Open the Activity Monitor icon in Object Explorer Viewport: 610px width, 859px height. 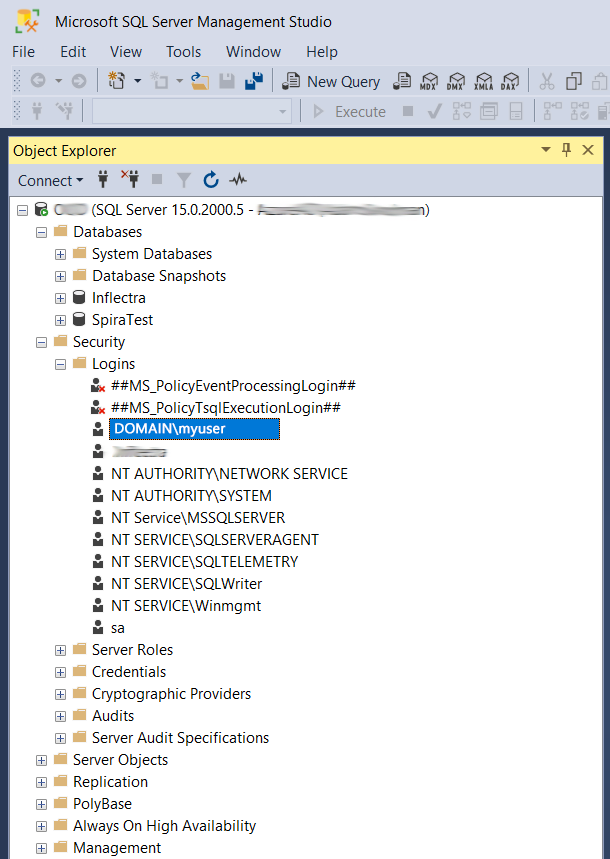pyautogui.click(x=238, y=180)
